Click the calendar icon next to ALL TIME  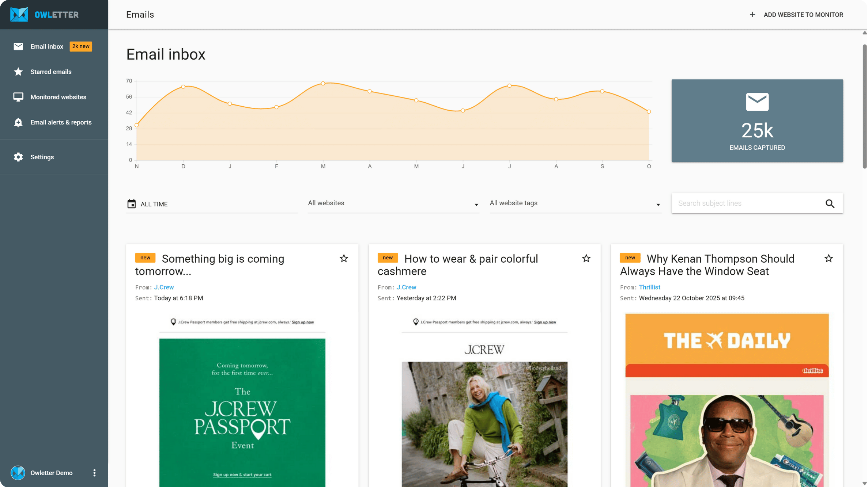coord(131,204)
